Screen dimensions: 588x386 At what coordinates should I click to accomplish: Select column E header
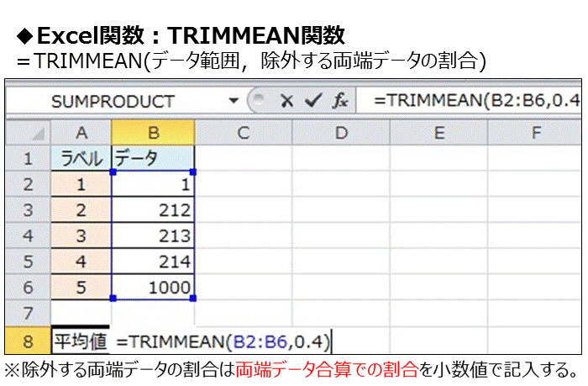point(438,133)
